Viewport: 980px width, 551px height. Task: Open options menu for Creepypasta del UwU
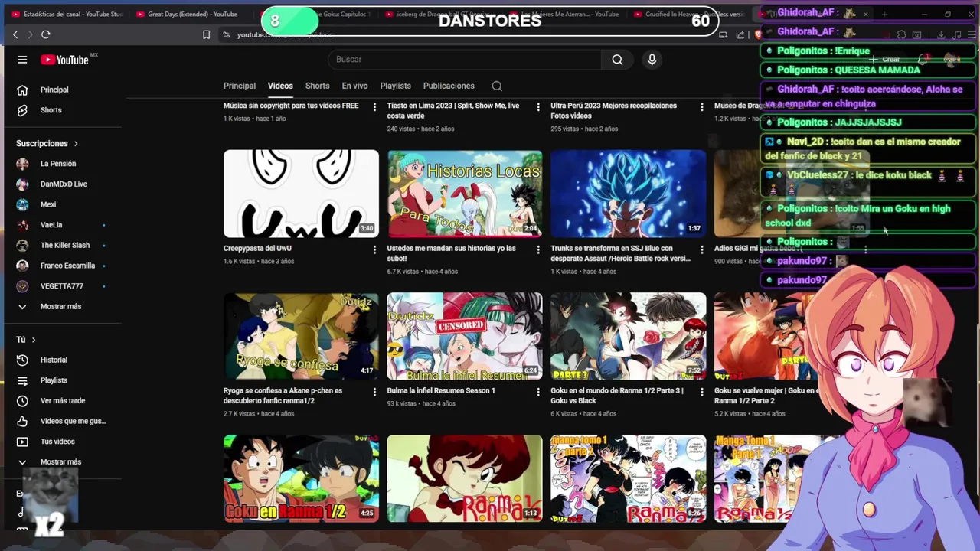[374, 249]
